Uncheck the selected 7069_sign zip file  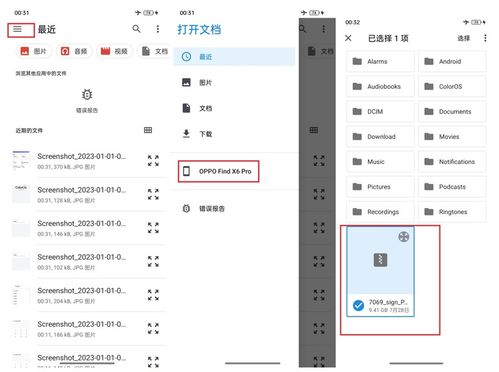pos(358,305)
